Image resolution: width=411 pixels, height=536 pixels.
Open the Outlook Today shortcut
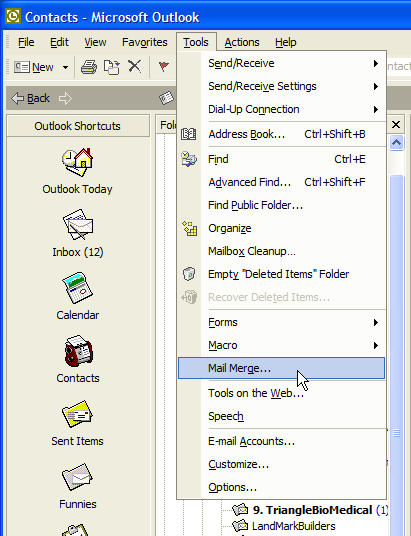pyautogui.click(x=78, y=171)
